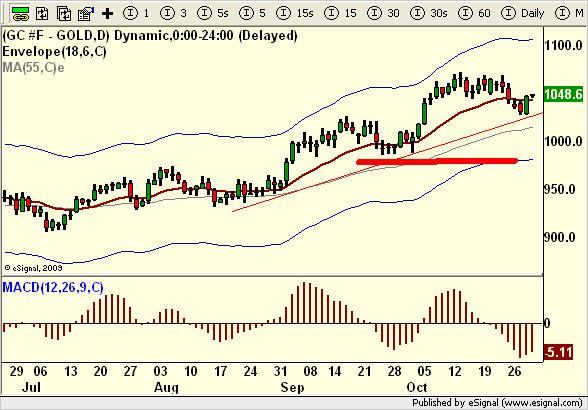
Task: Click the MACD zero line label
Action: point(547,323)
